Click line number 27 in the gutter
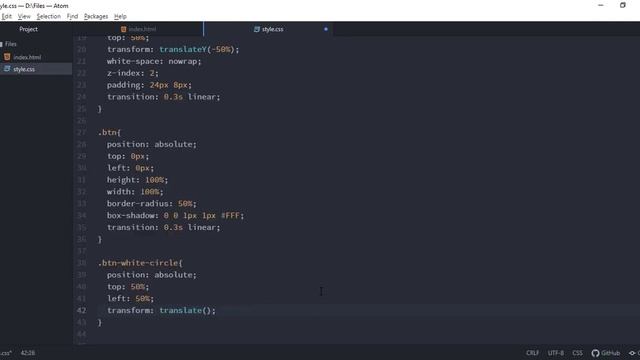Screen dimensions: 640x360 pyautogui.click(x=81, y=132)
